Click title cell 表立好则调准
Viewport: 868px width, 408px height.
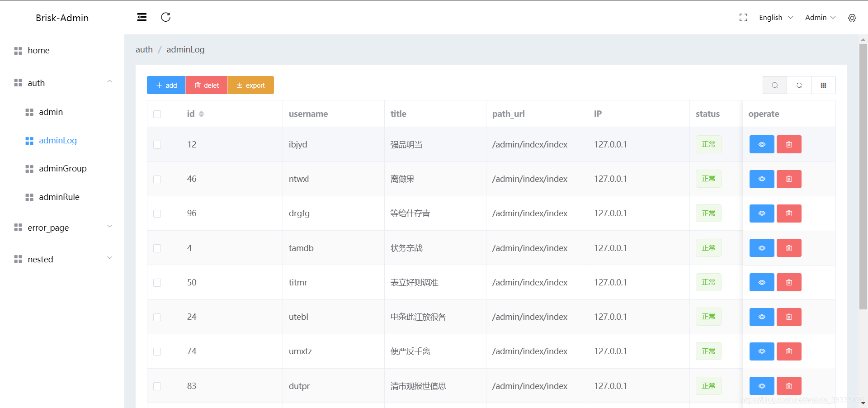pyautogui.click(x=415, y=283)
